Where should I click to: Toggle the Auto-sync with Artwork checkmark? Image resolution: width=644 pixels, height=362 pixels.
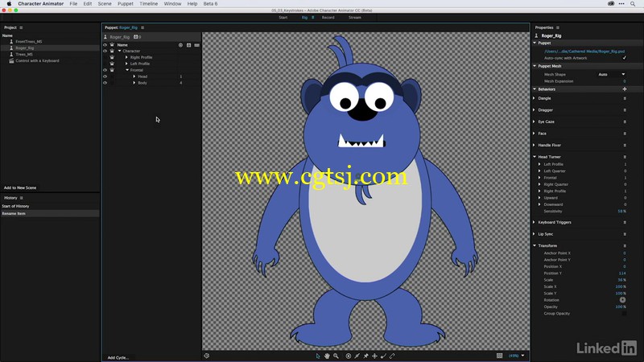coord(625,58)
